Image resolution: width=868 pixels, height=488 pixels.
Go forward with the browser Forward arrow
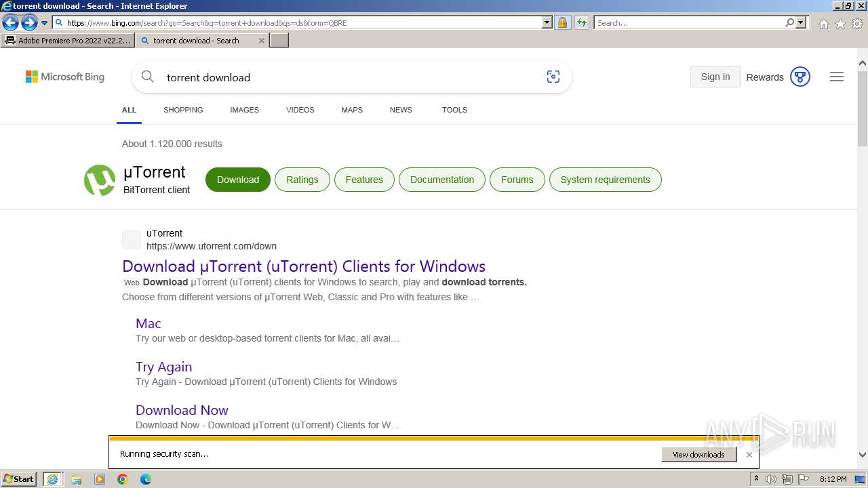coord(29,23)
